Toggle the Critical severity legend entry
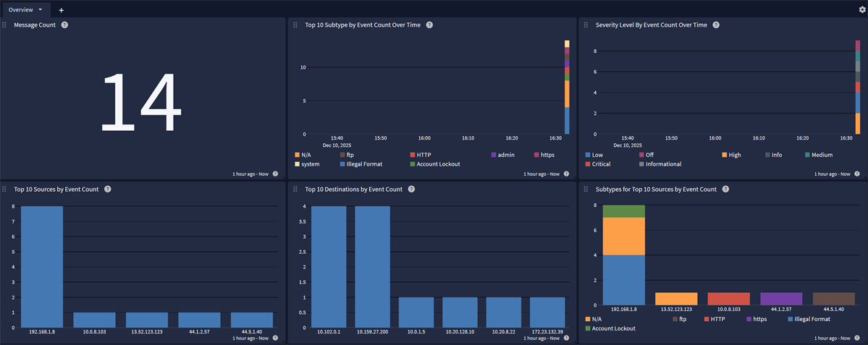 click(x=601, y=164)
